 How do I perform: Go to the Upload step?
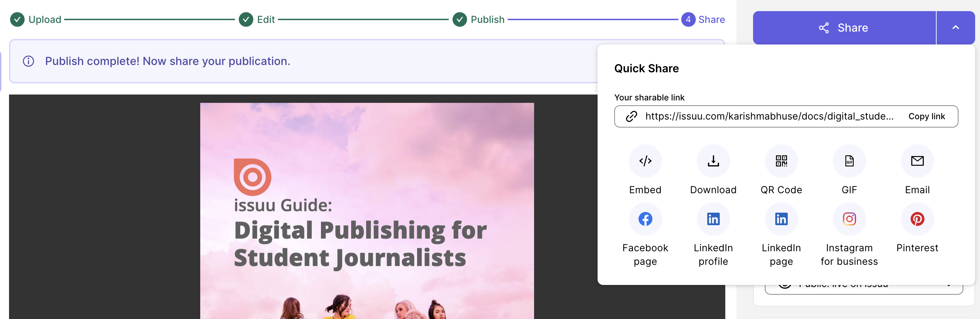44,19
